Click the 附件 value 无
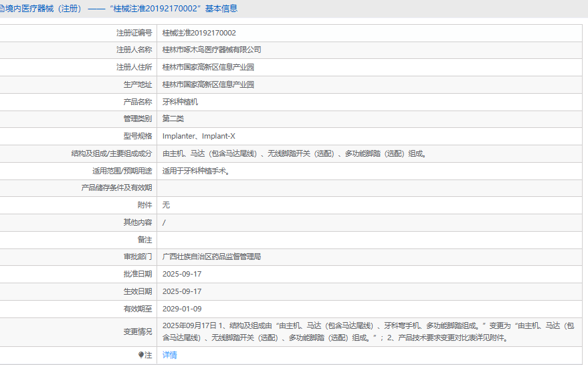 pyautogui.click(x=166, y=205)
